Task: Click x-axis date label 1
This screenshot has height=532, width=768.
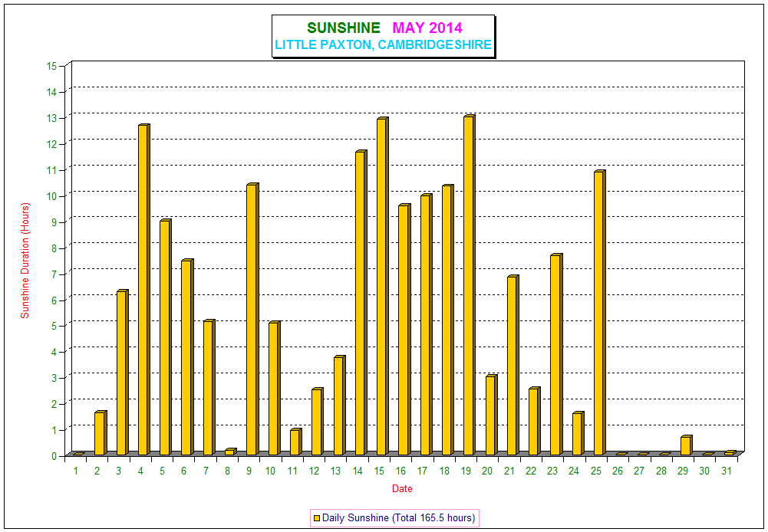Action: [x=76, y=471]
